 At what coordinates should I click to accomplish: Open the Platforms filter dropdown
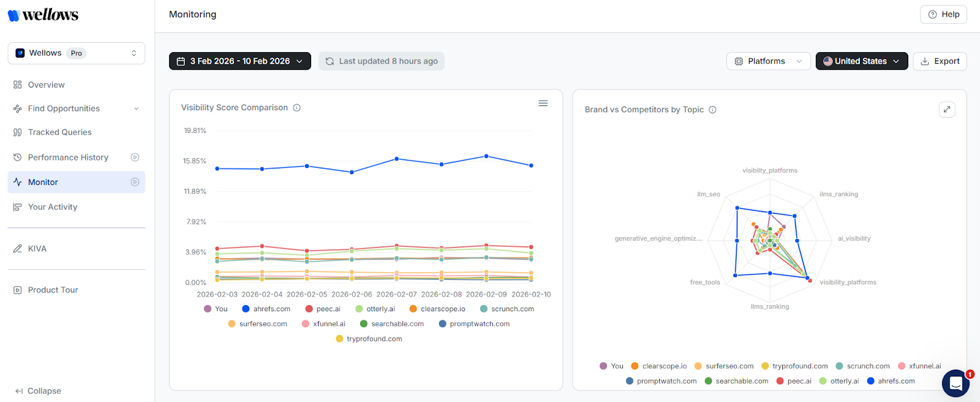768,61
